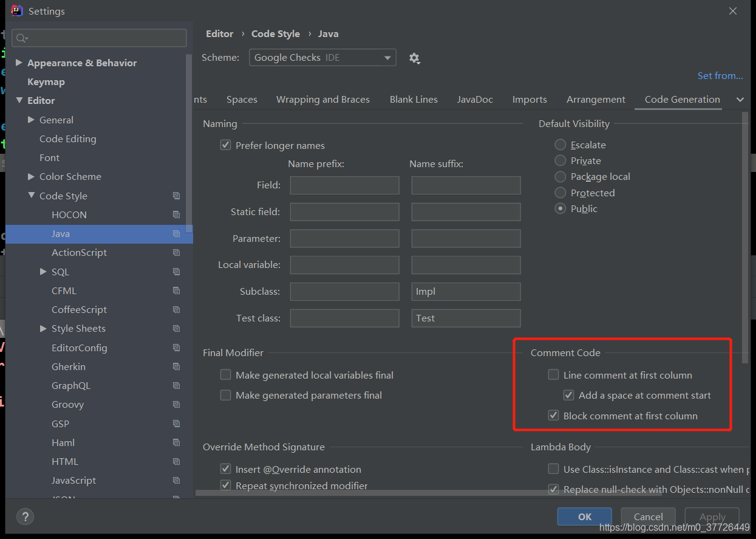Collapse the Code Style tree node

[31, 196]
